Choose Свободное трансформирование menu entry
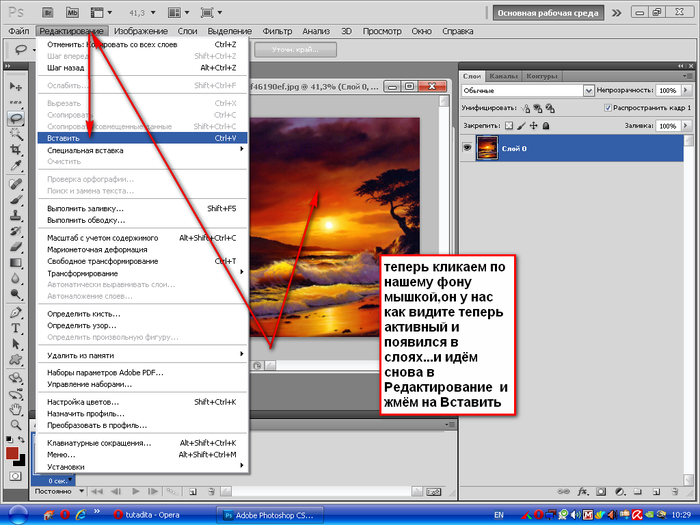 [143, 261]
